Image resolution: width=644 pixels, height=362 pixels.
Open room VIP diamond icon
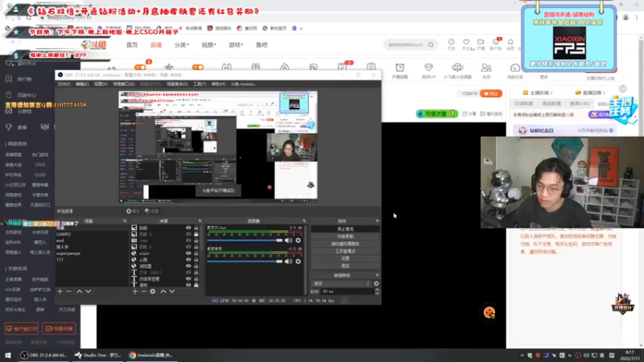pos(428,68)
